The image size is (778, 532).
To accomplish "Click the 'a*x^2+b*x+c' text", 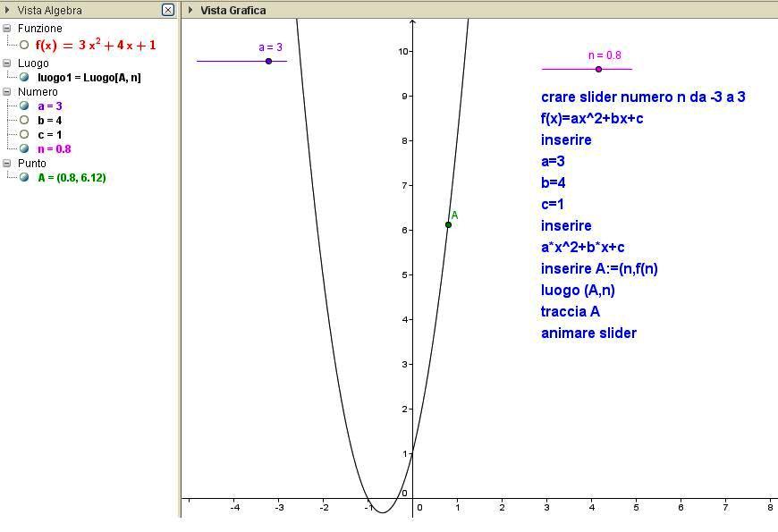I will [582, 247].
